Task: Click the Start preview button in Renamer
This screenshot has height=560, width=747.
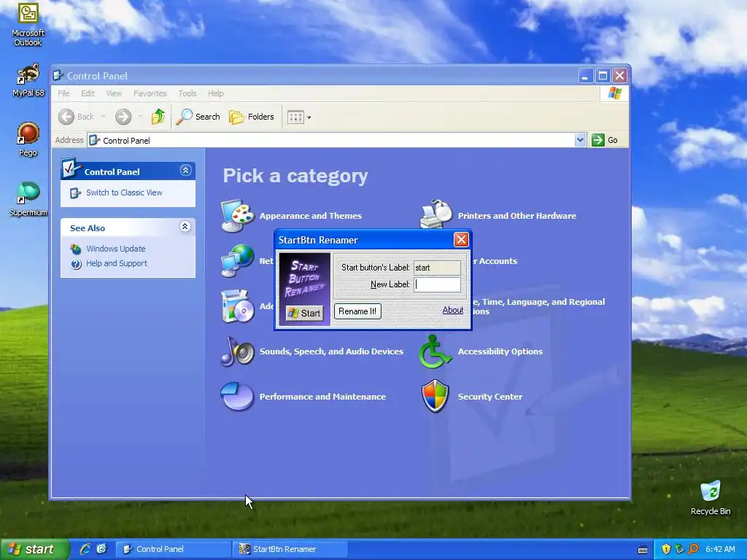Action: (304, 313)
